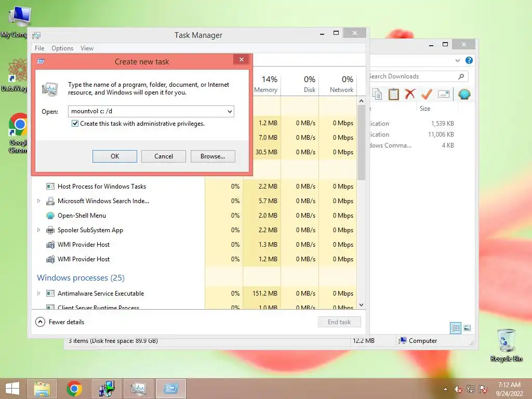Select Host Process for Windows Tasks icon

[50, 187]
